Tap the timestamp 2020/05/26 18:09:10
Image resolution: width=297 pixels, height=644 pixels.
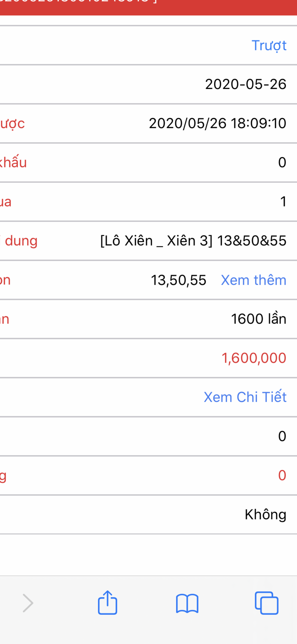pos(218,123)
